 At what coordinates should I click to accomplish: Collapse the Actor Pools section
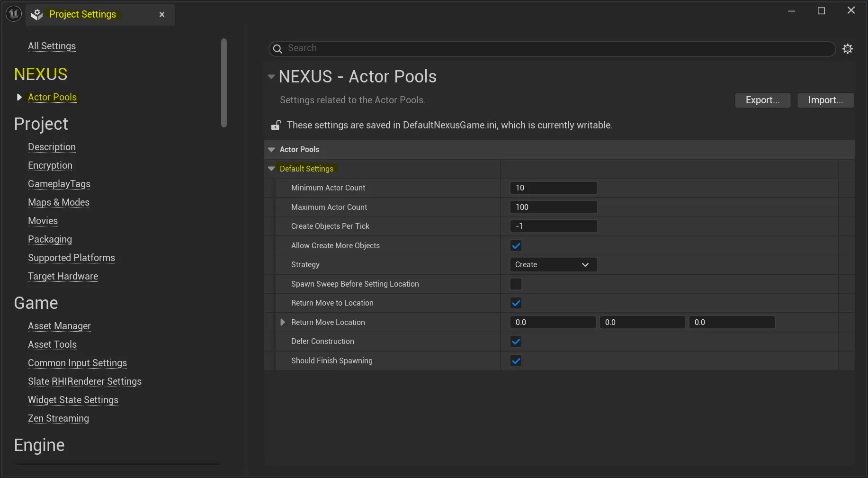[271, 150]
